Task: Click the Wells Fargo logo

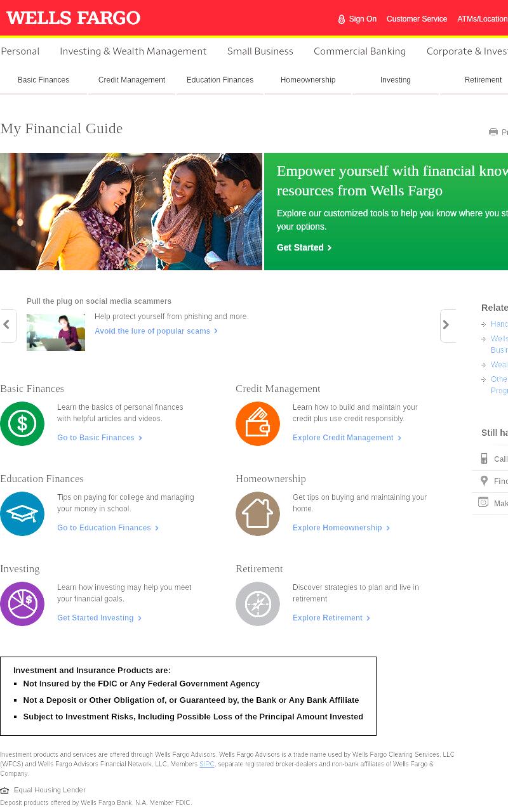Action: 73,18
